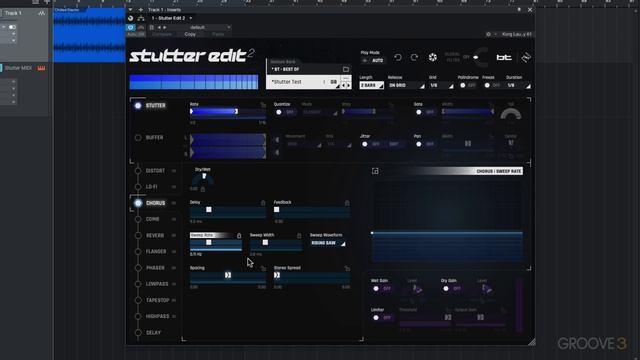
Task: Click the iZotope logo icon
Action: click(526, 58)
